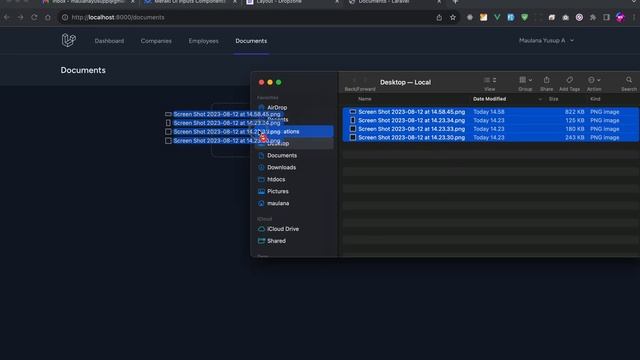Click the browser home icon
The image size is (640, 360).
coord(48,17)
